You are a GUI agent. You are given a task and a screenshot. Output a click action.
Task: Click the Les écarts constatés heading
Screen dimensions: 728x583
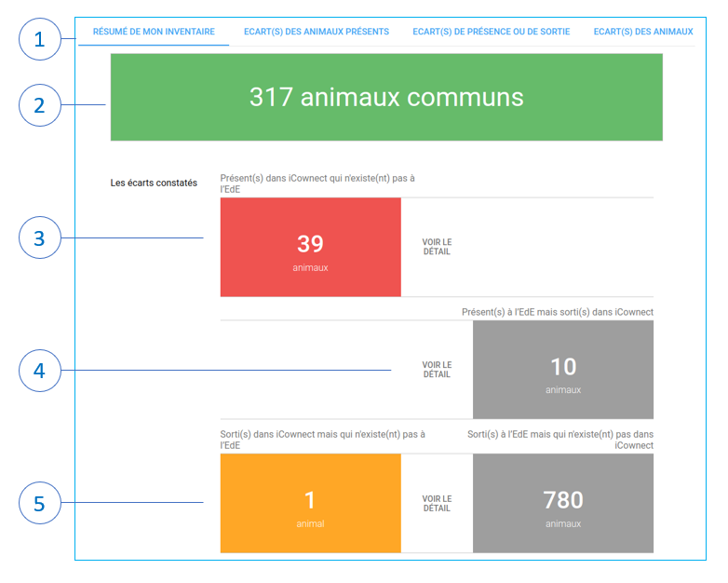tap(154, 183)
